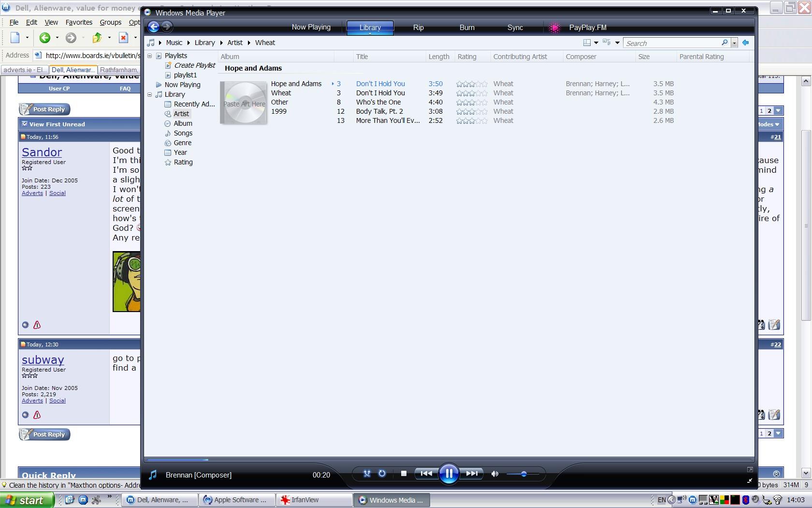Mute the player volume
The image size is (812, 508).
click(494, 474)
